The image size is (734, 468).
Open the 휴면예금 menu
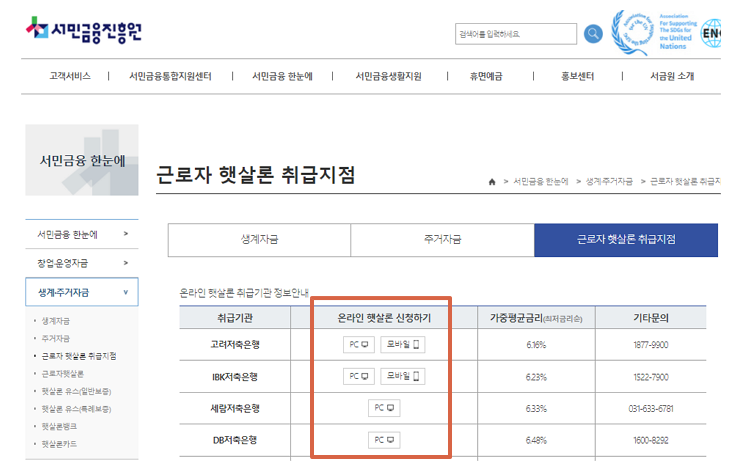point(486,76)
